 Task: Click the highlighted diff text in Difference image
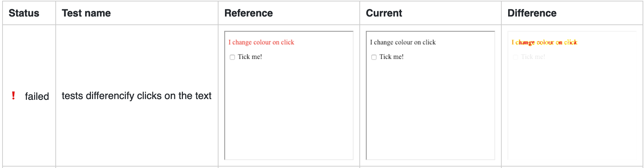544,42
